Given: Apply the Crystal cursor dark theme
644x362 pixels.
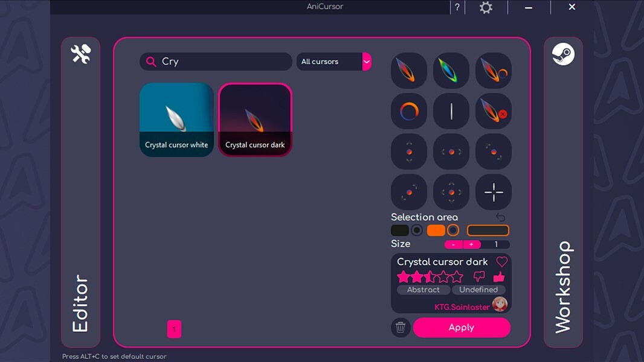Looking at the screenshot, I should coord(461,328).
